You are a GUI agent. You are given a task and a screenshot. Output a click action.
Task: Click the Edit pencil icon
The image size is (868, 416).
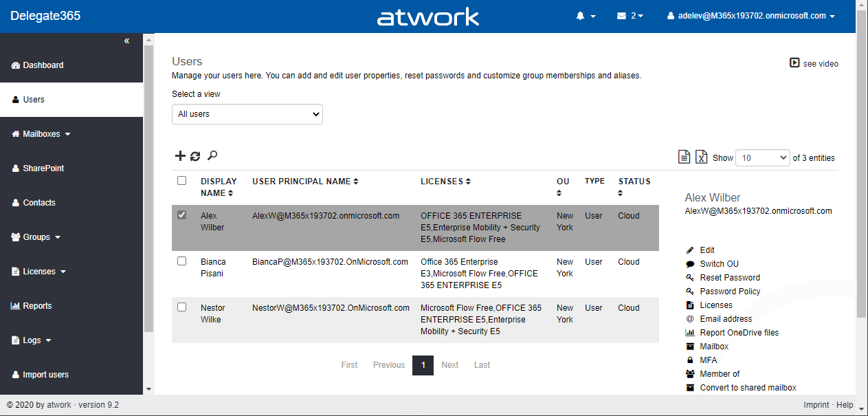pos(690,250)
